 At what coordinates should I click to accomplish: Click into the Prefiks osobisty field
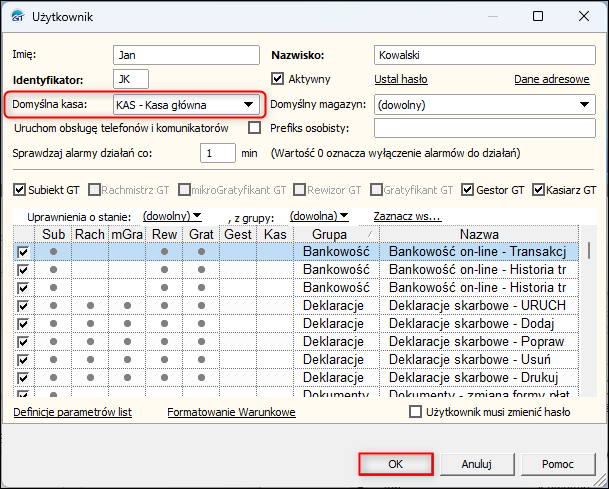485,128
